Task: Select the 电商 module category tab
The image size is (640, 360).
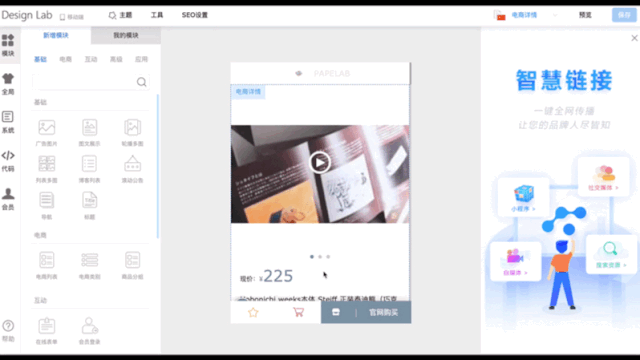Action: pos(65,59)
